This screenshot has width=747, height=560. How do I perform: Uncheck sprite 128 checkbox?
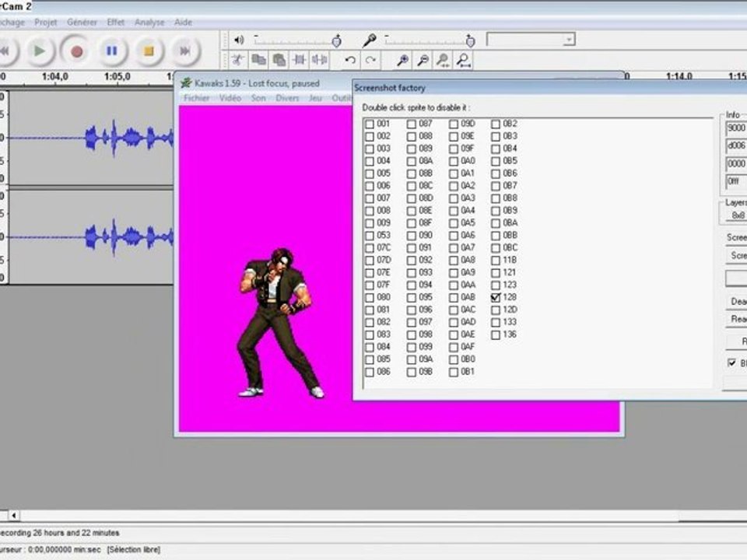point(496,297)
